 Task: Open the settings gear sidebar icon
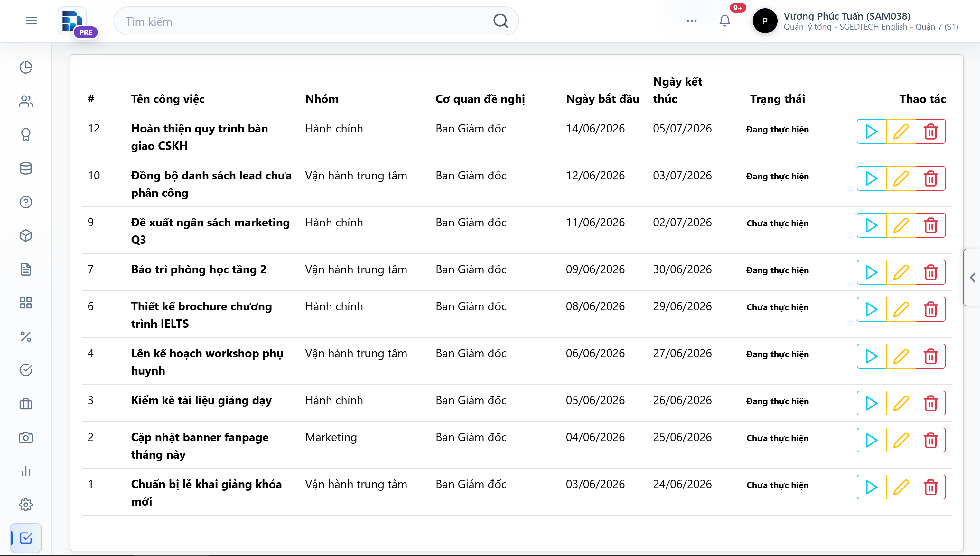[x=26, y=505]
